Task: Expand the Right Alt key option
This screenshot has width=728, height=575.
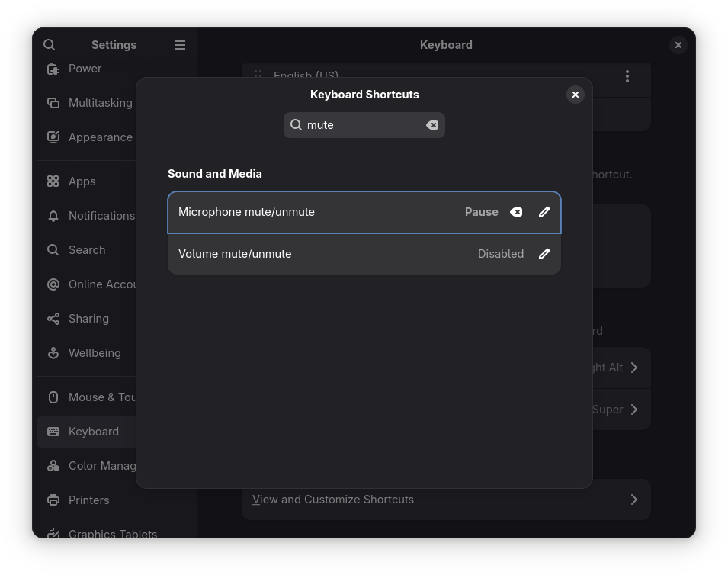Action: pos(633,368)
